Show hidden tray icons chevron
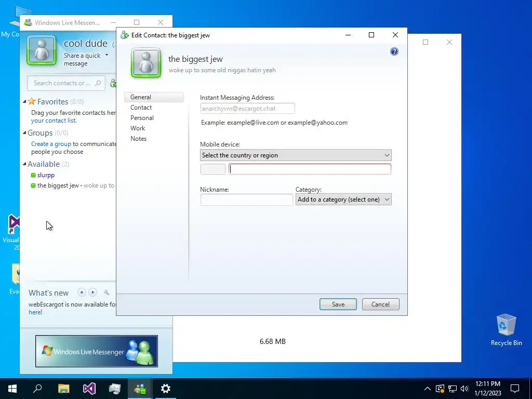Screen dimensions: 532x399 [x=428, y=389]
